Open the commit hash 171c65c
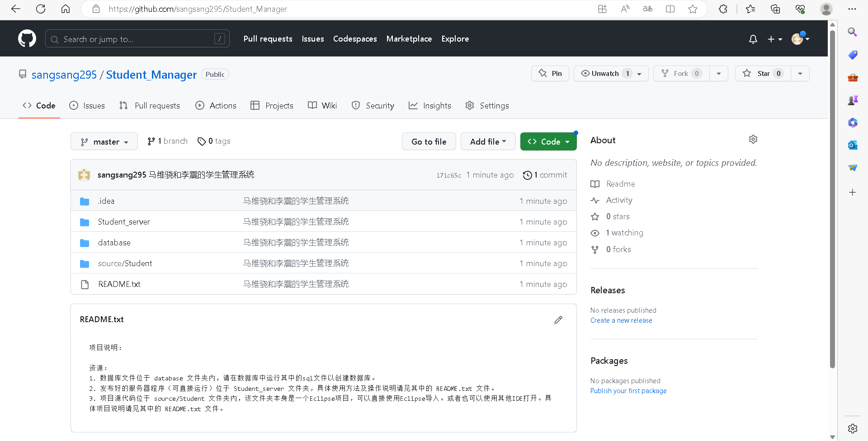 pos(449,175)
